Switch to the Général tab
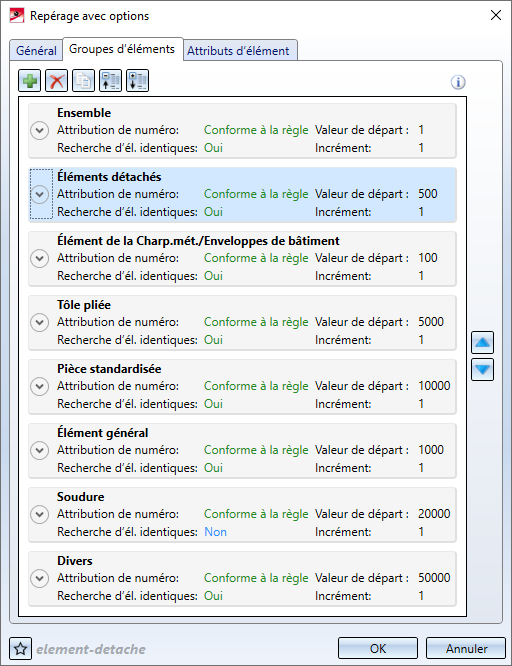This screenshot has height=666, width=512. click(x=36, y=51)
